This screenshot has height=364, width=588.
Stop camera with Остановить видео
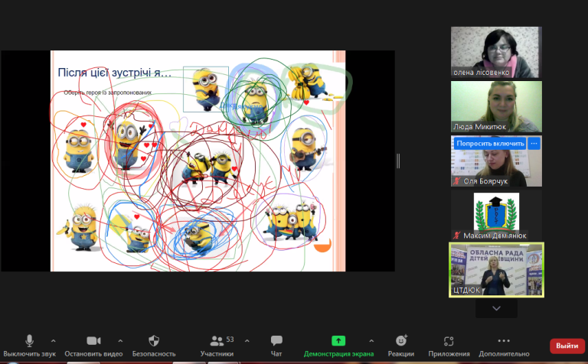tap(93, 346)
